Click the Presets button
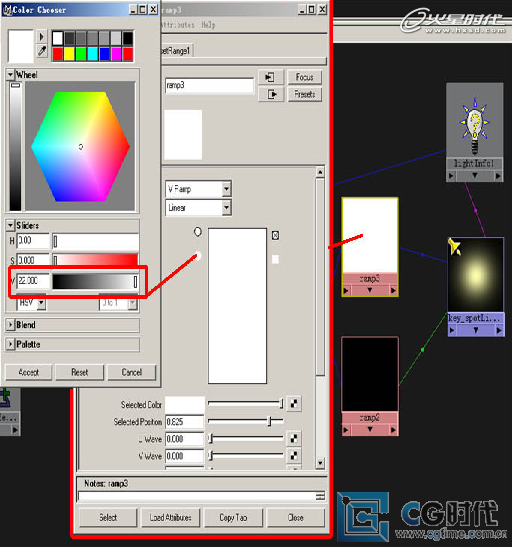 point(304,94)
